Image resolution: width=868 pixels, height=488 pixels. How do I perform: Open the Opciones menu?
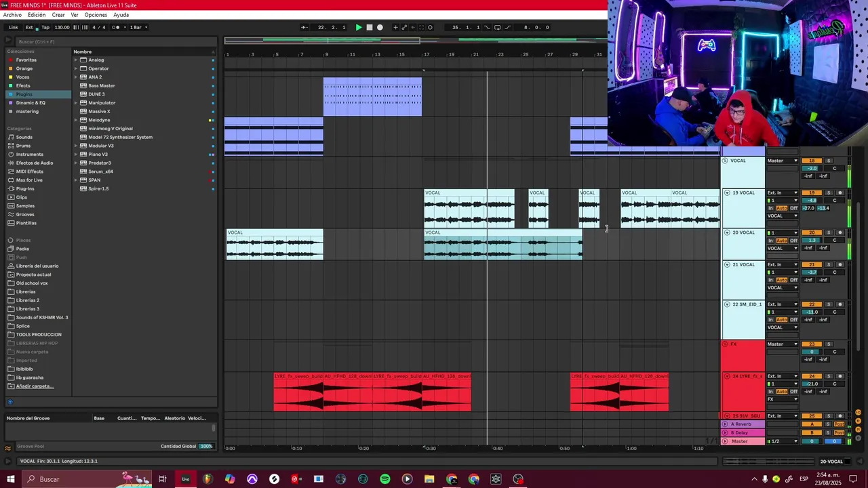[96, 15]
